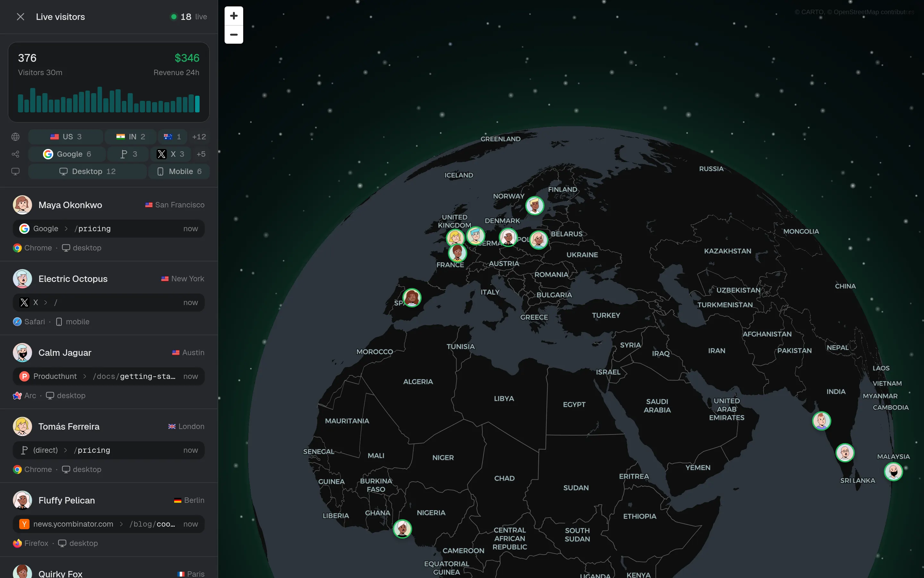Viewport: 924px width, 578px height.
Task: Click the 376 visitors count
Action: (27, 58)
